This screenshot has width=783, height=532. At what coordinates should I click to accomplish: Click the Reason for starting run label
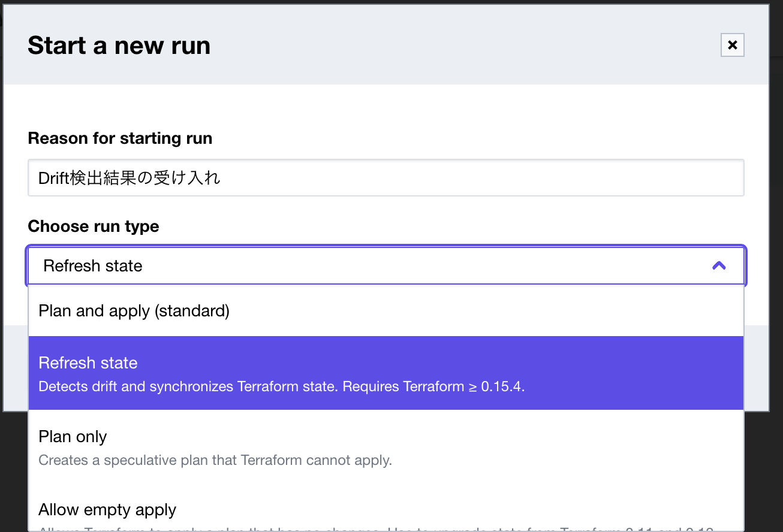120,138
